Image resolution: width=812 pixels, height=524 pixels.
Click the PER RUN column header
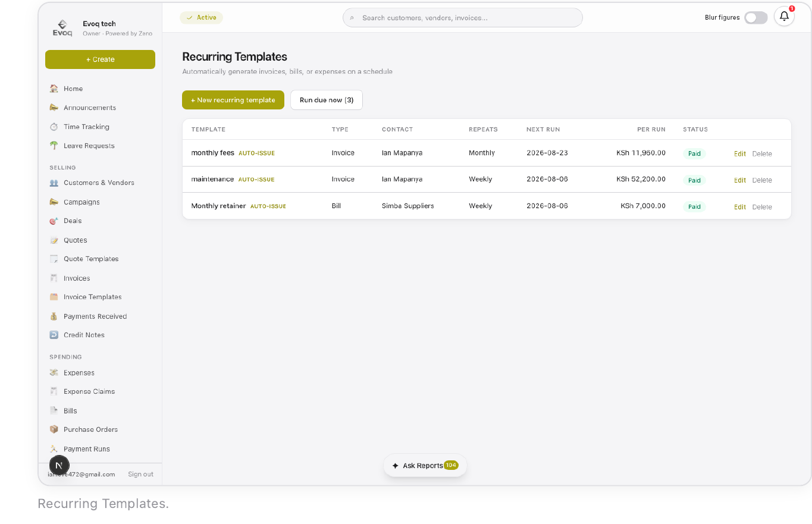point(651,129)
